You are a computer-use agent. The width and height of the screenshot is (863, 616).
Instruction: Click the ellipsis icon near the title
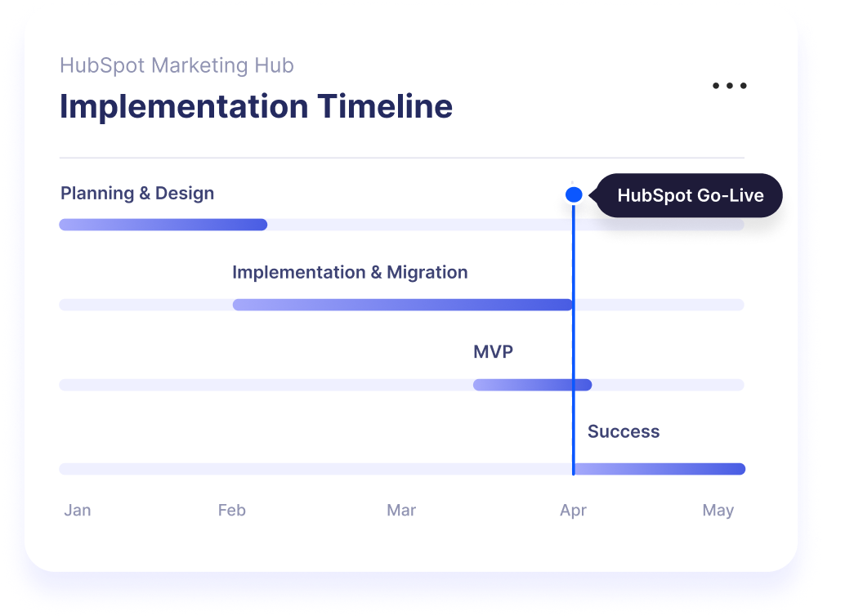(729, 85)
